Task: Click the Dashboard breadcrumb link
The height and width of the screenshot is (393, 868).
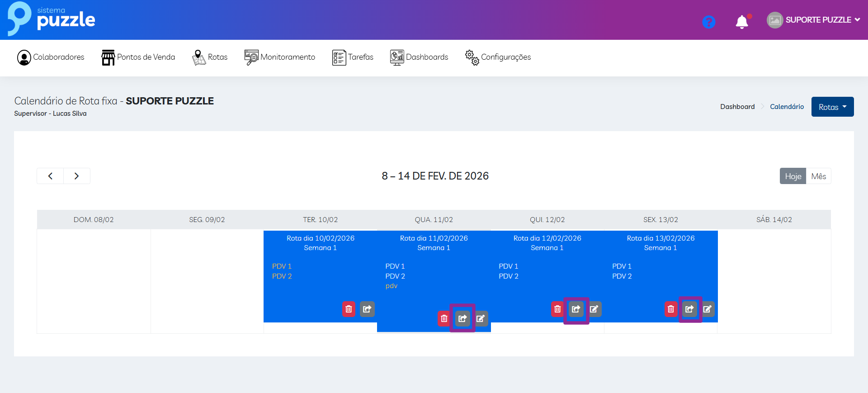Action: click(737, 107)
